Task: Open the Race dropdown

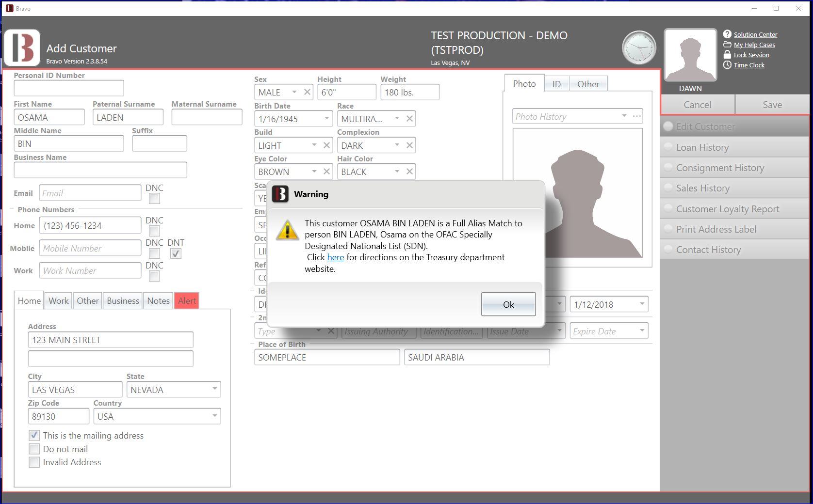Action: click(397, 119)
